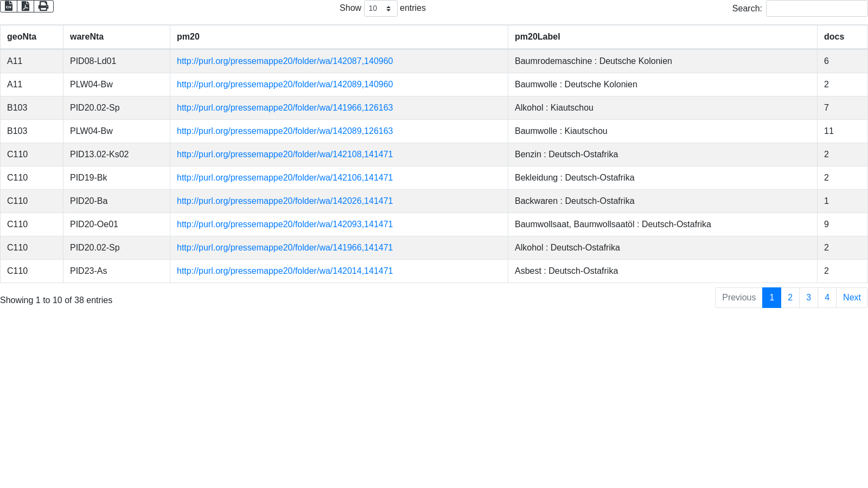Export table as PDF document
The image size is (868, 488).
[x=25, y=6]
